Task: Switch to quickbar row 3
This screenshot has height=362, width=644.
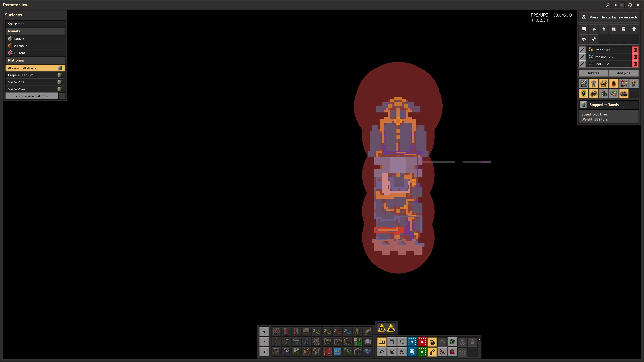Action: point(264,352)
